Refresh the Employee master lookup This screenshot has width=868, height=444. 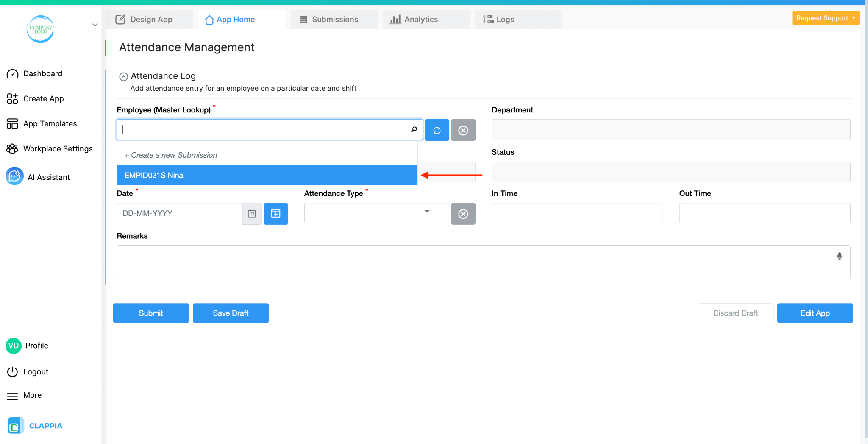(437, 130)
